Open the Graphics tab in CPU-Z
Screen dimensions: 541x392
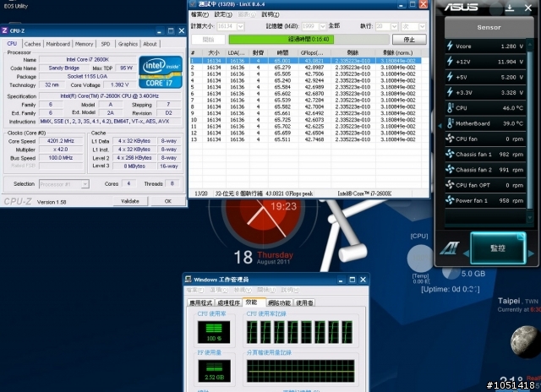point(128,44)
